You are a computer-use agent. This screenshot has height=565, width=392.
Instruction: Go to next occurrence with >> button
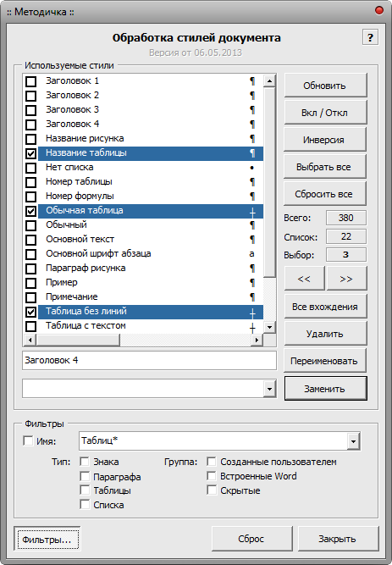tap(346, 279)
